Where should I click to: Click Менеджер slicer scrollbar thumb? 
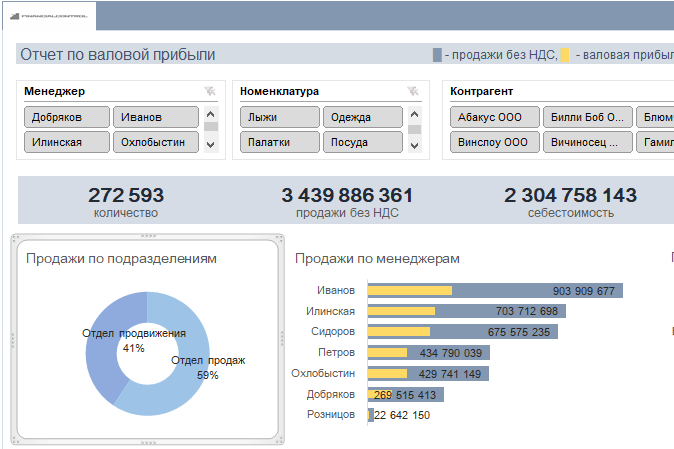click(x=211, y=127)
